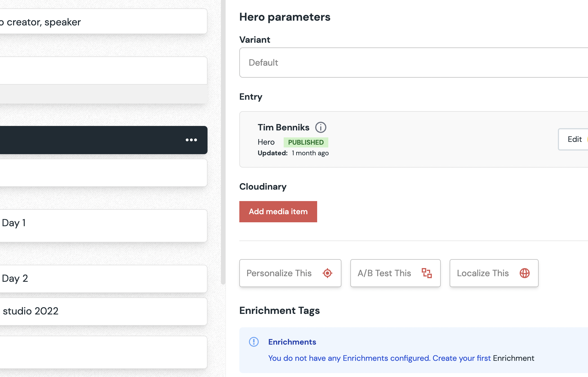Open the Variant Default dropdown
Screen dimensions: 588x377
(413, 63)
